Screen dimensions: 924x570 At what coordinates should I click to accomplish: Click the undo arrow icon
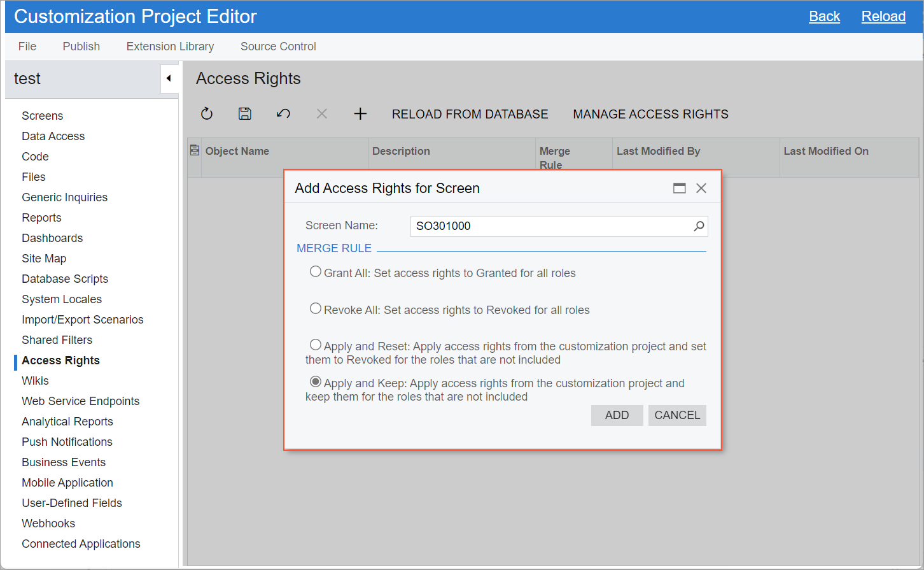pyautogui.click(x=283, y=114)
